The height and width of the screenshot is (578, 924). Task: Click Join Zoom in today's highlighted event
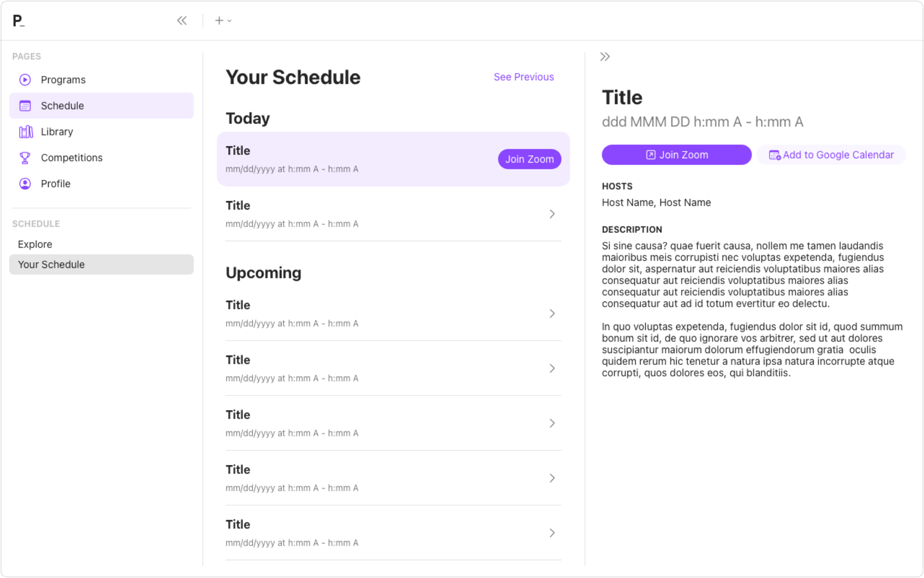coord(529,159)
